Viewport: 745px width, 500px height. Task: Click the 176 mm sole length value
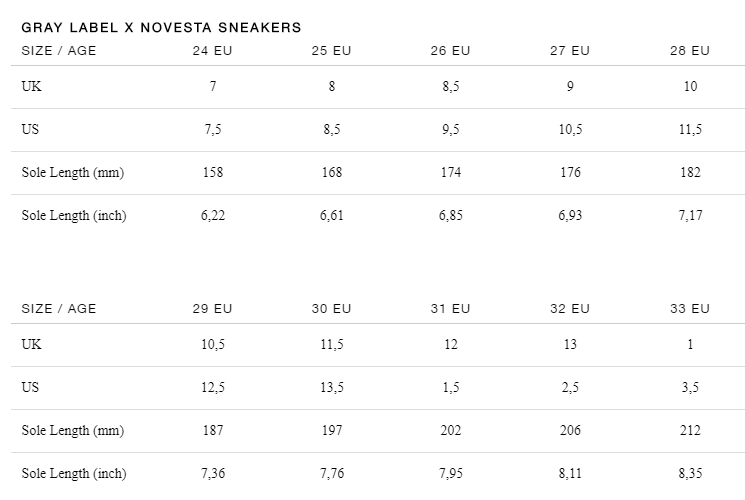(570, 173)
